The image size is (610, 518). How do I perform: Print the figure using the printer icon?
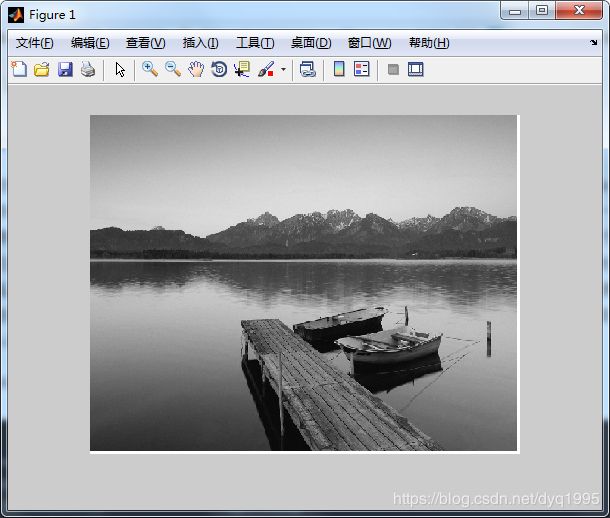tap(88, 70)
